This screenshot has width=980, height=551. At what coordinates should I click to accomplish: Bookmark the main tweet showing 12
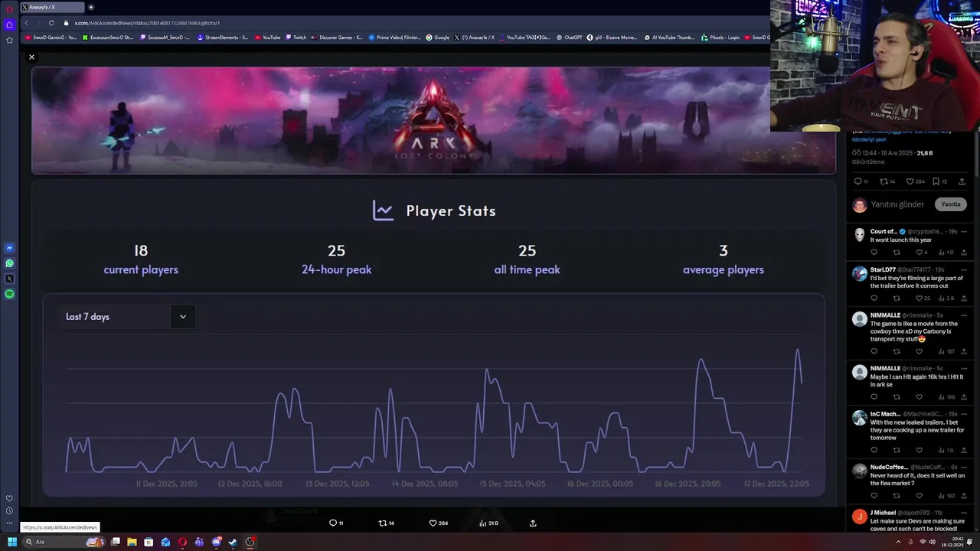939,181
